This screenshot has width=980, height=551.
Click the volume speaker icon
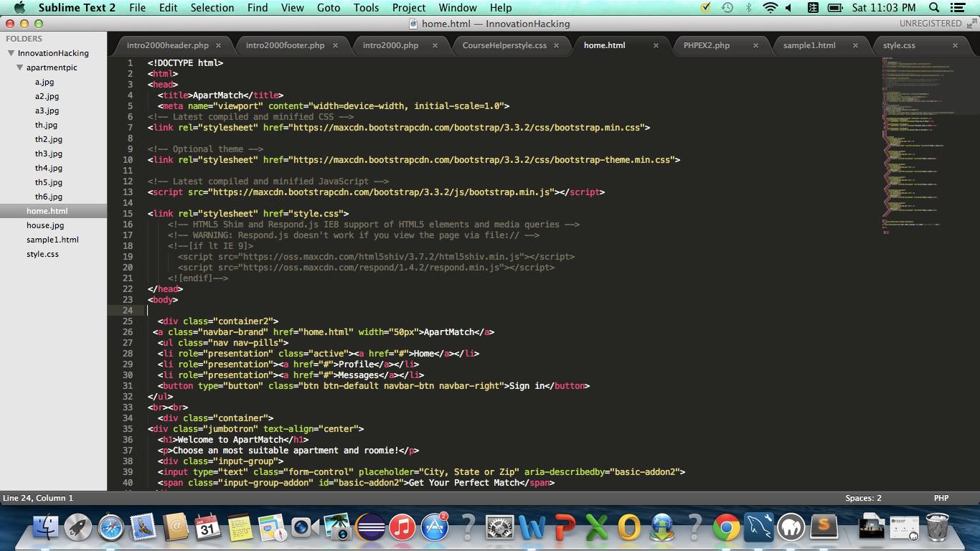[x=789, y=8]
